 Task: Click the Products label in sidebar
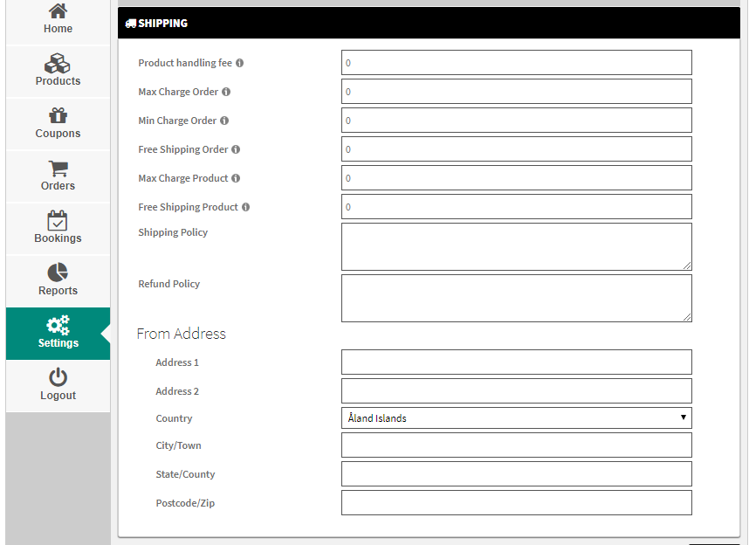point(58,81)
